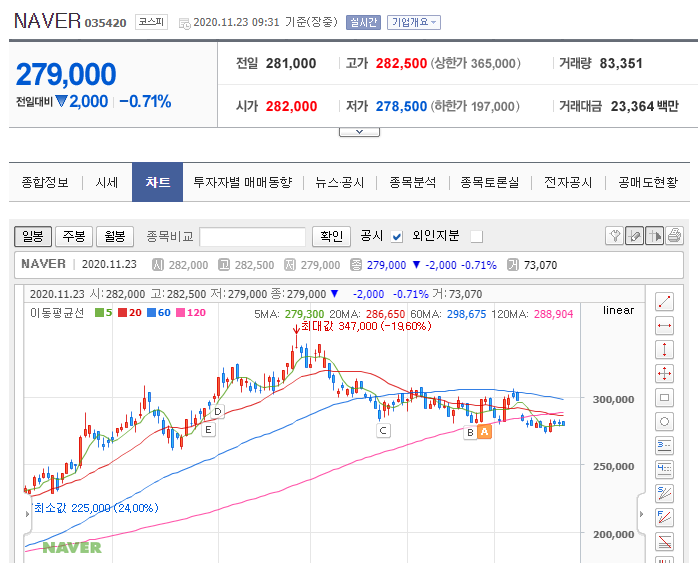Select the three-division line tool

click(x=664, y=446)
